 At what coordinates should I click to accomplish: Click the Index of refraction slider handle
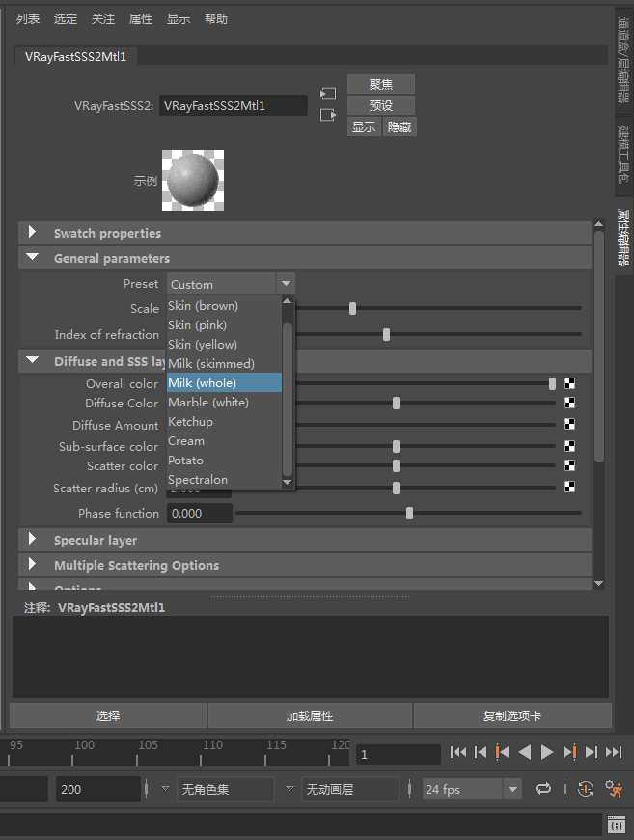(386, 335)
